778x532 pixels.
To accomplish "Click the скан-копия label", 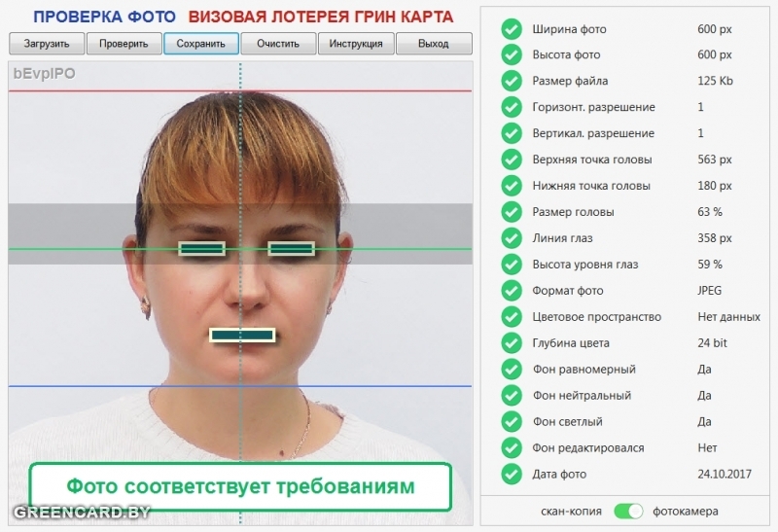I will pos(572,511).
